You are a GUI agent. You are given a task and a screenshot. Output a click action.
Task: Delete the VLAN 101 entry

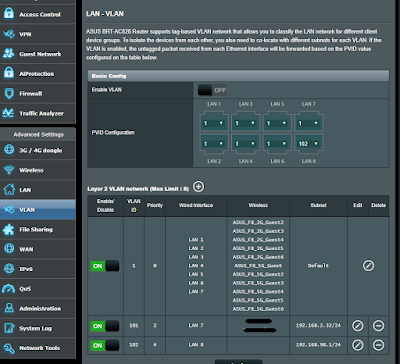pos(378,326)
